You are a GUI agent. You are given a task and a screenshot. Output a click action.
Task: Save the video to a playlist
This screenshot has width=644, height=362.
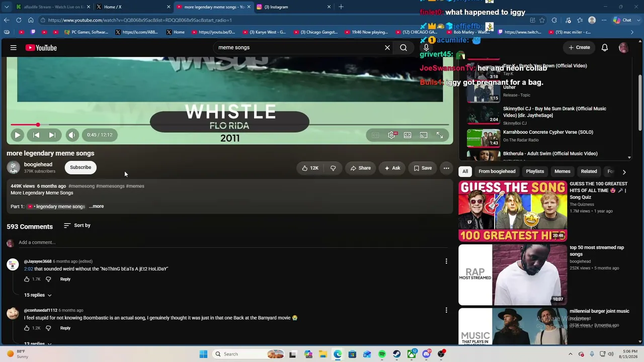(423, 168)
